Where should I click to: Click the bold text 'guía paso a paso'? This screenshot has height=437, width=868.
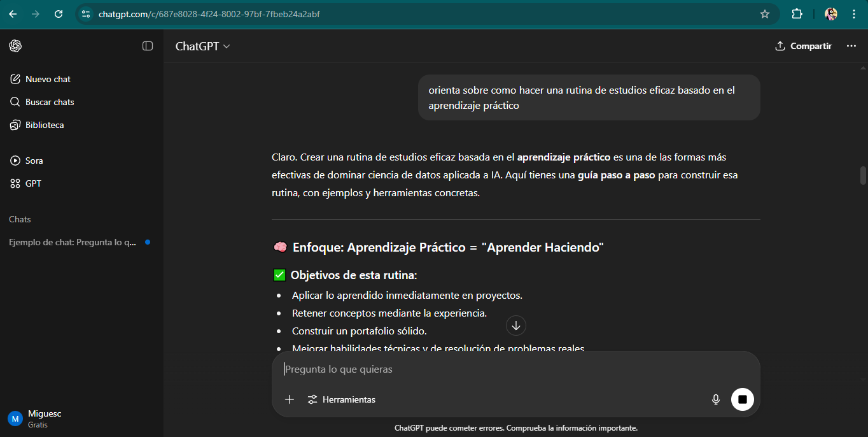point(617,175)
